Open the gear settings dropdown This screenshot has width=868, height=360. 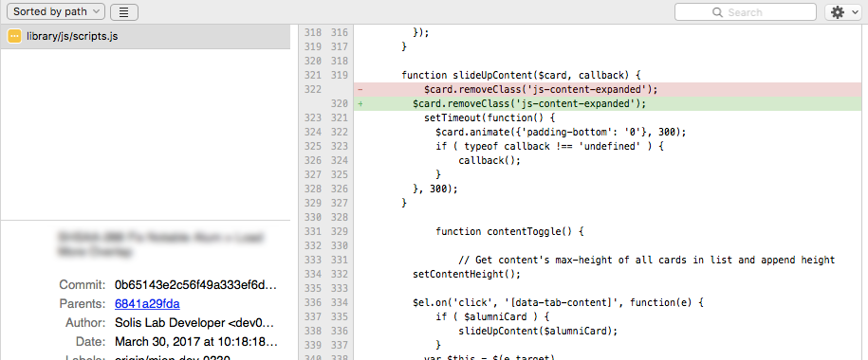point(843,12)
